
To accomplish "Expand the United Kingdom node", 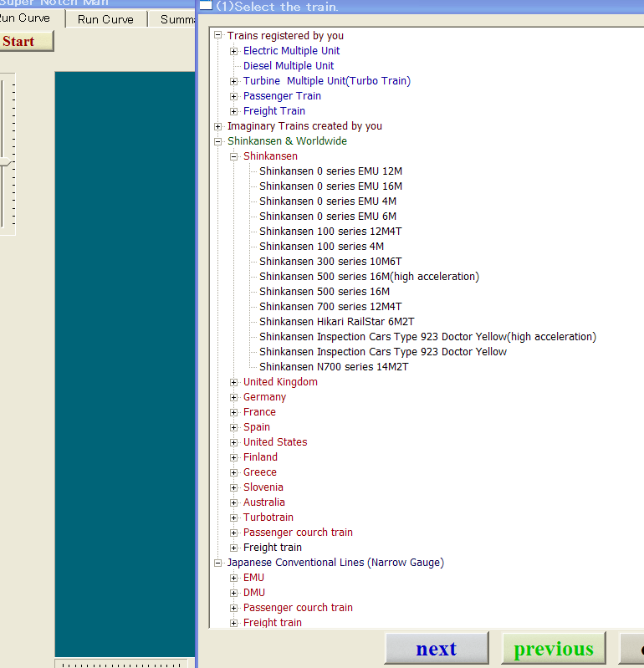I will coord(233,382).
